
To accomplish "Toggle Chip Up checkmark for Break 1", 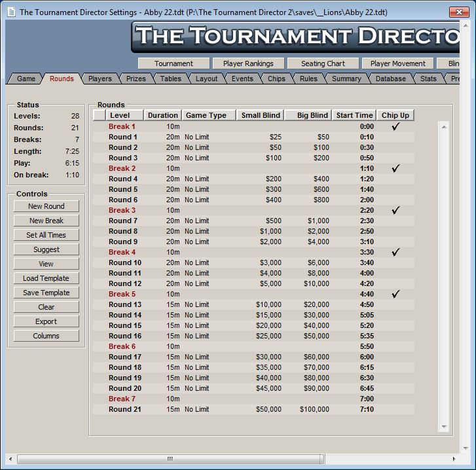I will coord(395,126).
